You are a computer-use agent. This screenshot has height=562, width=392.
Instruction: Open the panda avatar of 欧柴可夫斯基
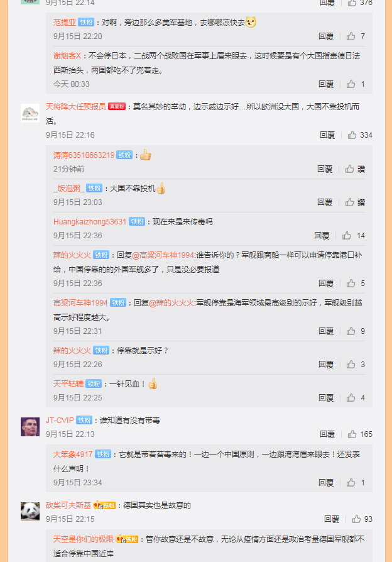point(30,511)
